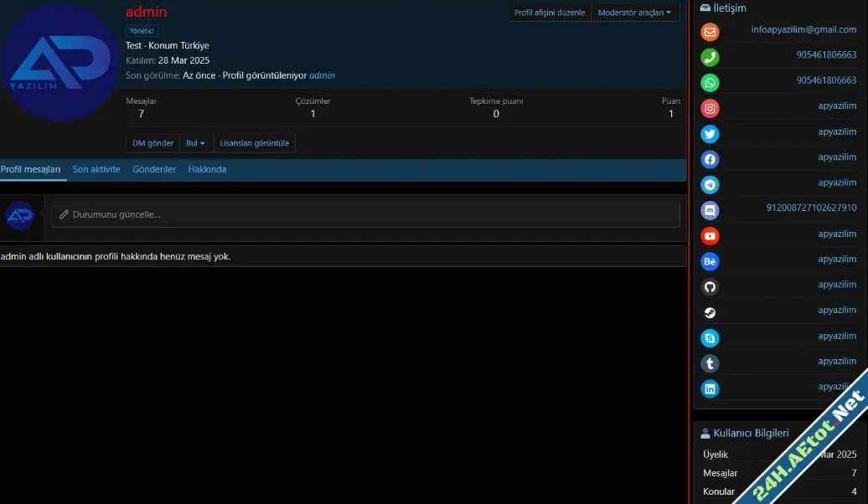Click the Instagram icon in İletişim
Image resolution: width=868 pixels, height=504 pixels.
(710, 109)
